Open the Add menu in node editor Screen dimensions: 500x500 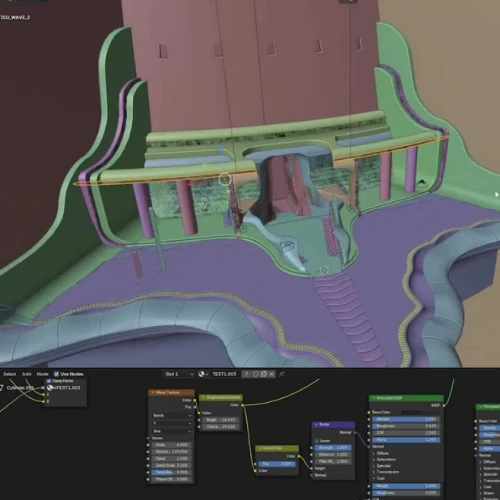[27, 374]
